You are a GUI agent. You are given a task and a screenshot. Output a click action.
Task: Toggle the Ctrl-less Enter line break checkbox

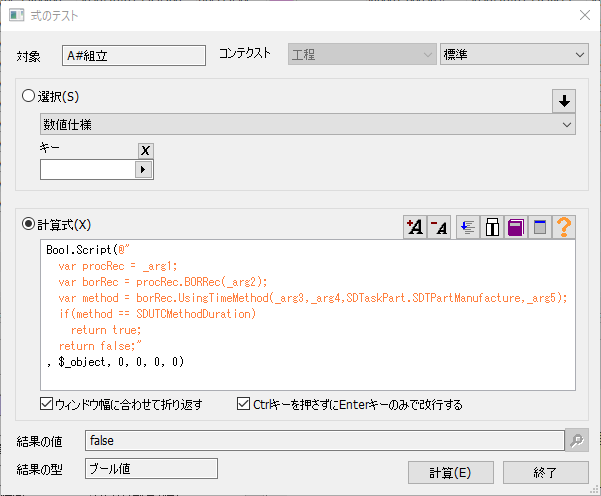tap(244, 405)
